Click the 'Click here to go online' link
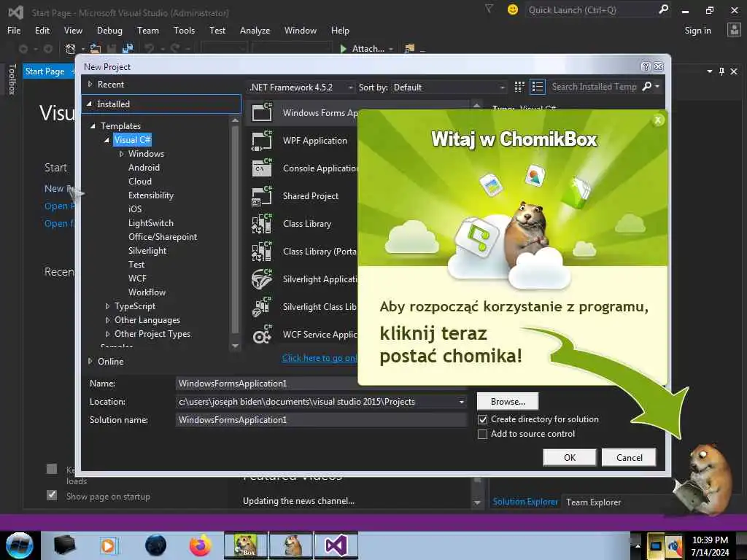747x560 pixels. [x=320, y=358]
